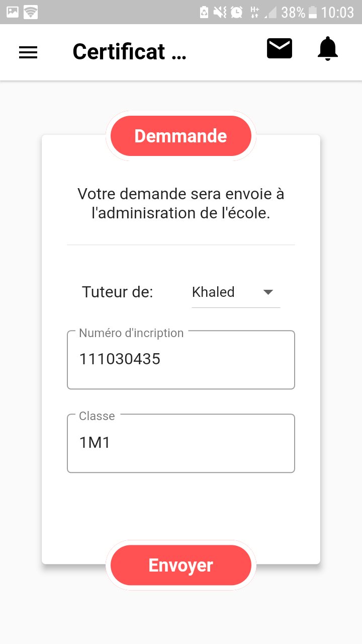Screen dimensions: 362x644
Task: Tap the picture notification icon in status bar
Action: pos(13,12)
